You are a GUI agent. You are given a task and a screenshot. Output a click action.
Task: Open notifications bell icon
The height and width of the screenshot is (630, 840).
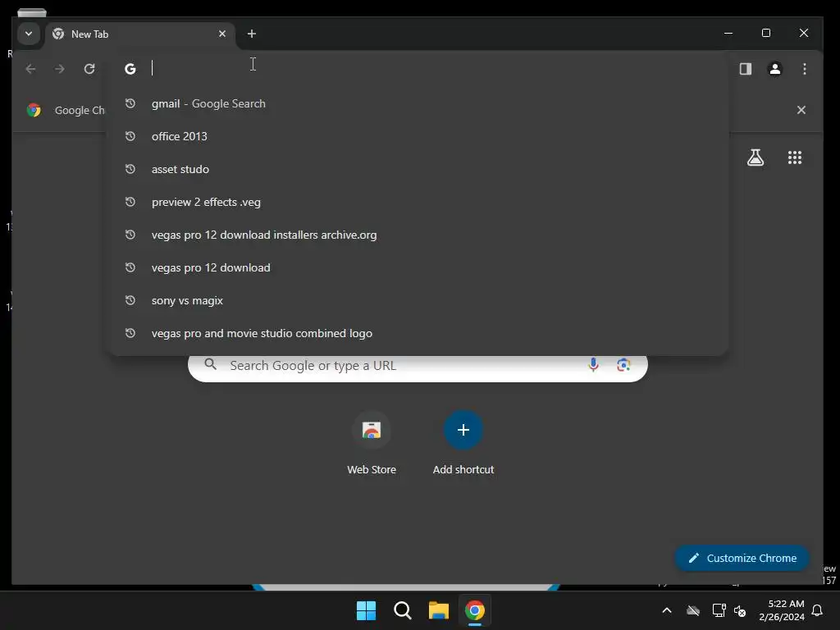point(818,610)
